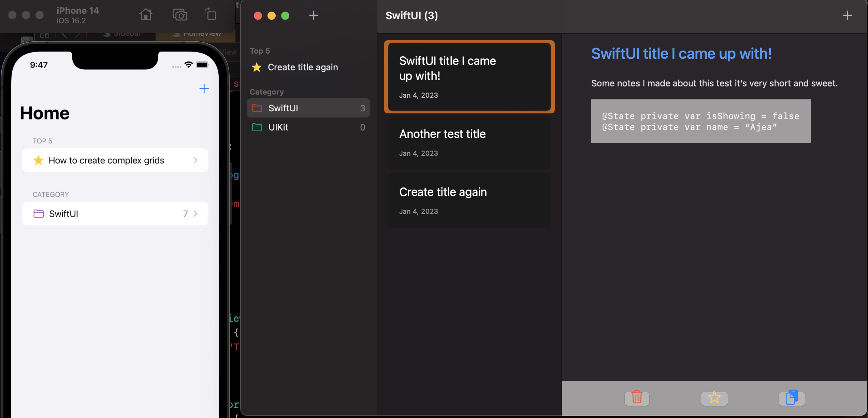Click the red SwiftUI folder icon in sidebar

click(x=257, y=108)
